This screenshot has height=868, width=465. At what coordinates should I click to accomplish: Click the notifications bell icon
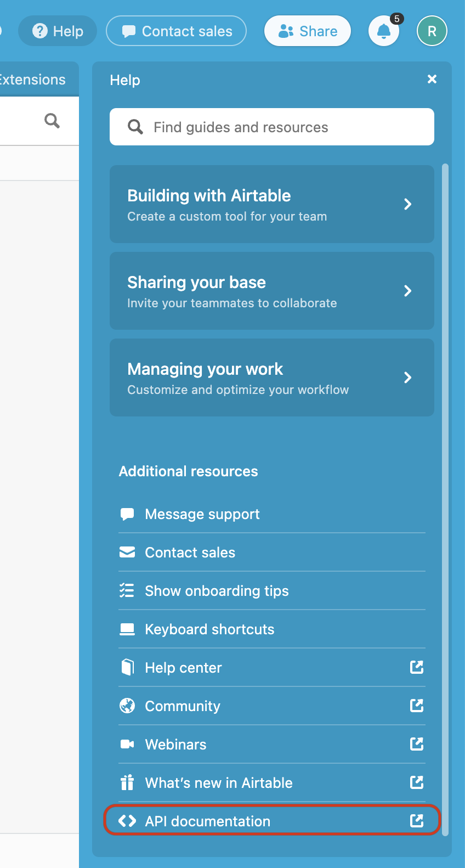384,31
